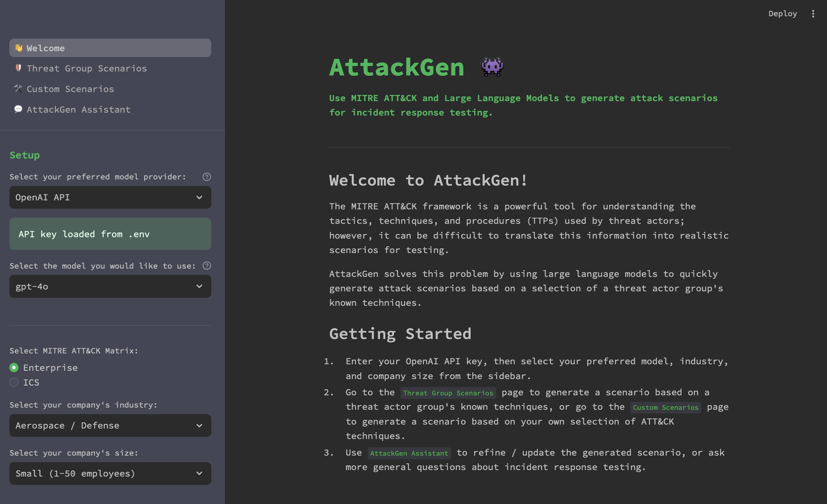Navigate to the Threat Group Scenarios page
The height and width of the screenshot is (504, 827).
click(x=87, y=68)
